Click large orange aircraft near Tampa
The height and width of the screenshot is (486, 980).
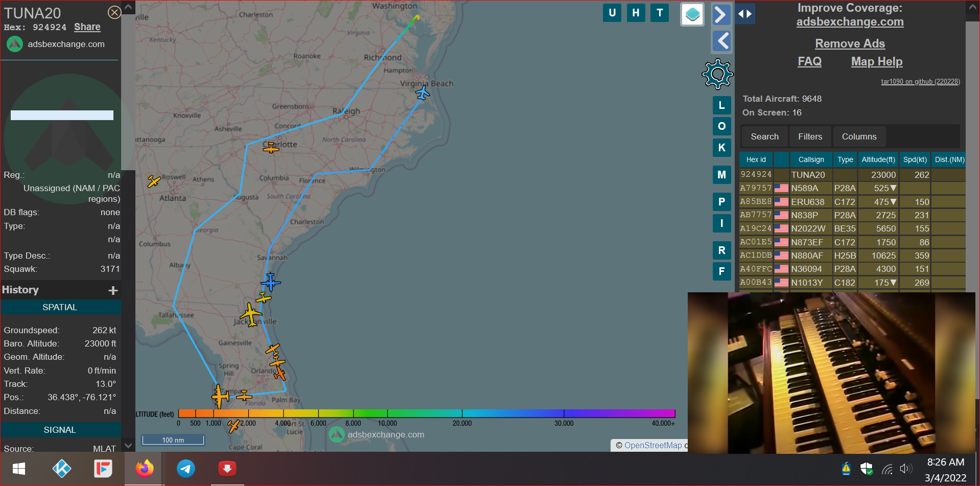[221, 396]
